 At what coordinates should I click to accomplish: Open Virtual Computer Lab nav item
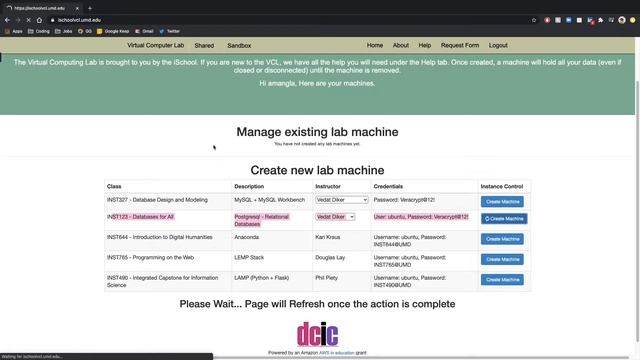click(156, 45)
